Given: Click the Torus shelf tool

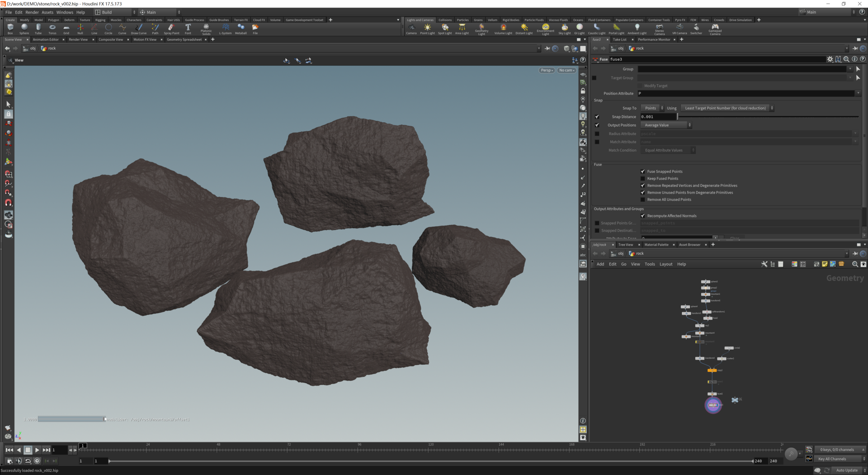Looking at the screenshot, I should [x=52, y=28].
